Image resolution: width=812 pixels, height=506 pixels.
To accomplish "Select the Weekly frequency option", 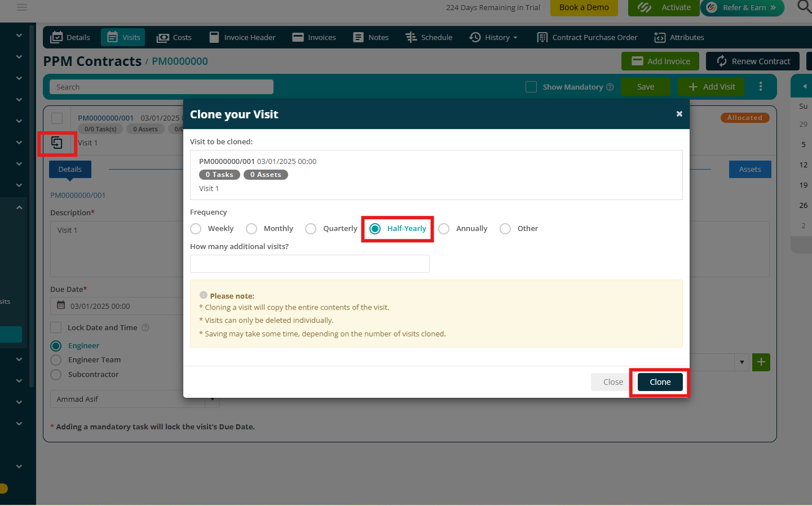I will tap(196, 229).
